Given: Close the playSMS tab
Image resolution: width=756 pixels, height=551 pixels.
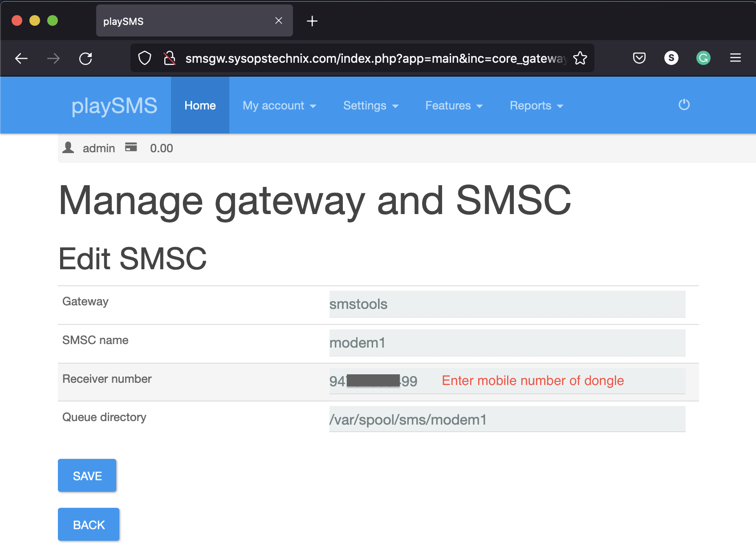Looking at the screenshot, I should [279, 20].
